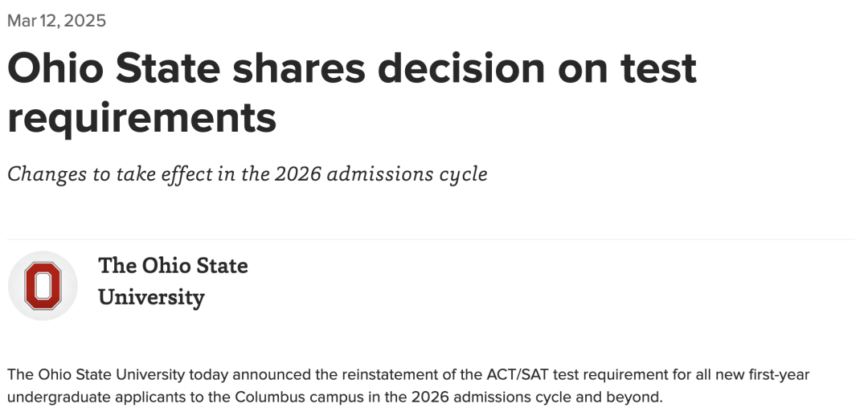The width and height of the screenshot is (868, 412).
Task: Click the word "requirements" in the headline
Action: (142, 117)
